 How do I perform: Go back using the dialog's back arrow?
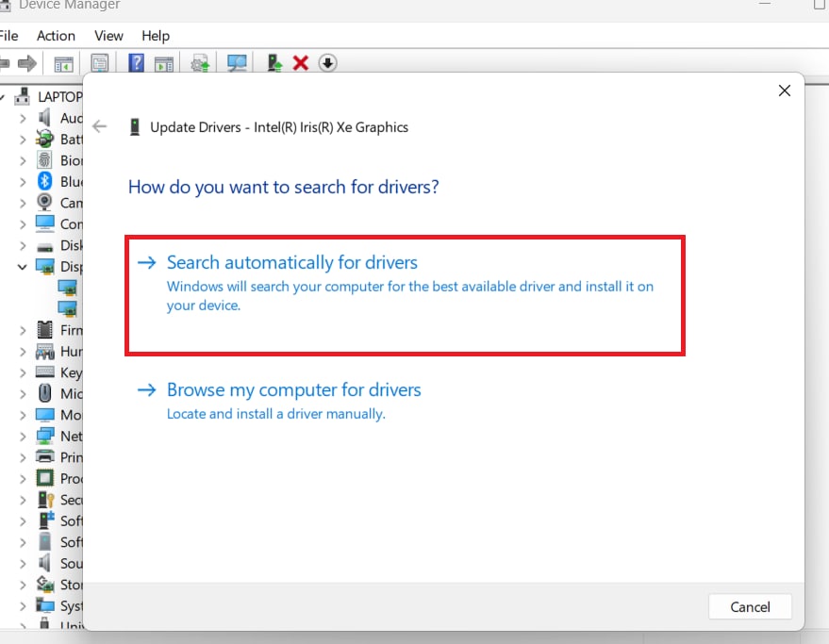pos(99,126)
